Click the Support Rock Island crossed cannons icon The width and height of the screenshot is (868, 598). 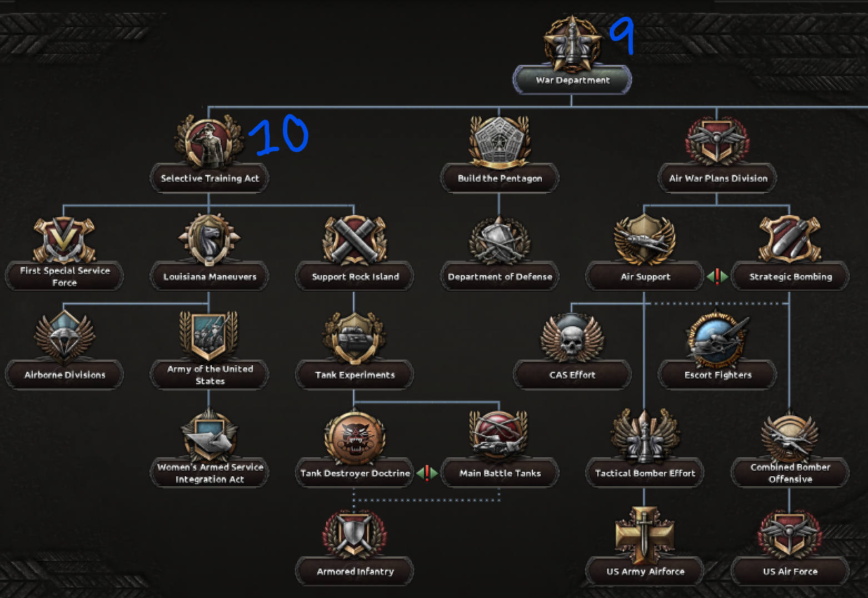[x=355, y=240]
